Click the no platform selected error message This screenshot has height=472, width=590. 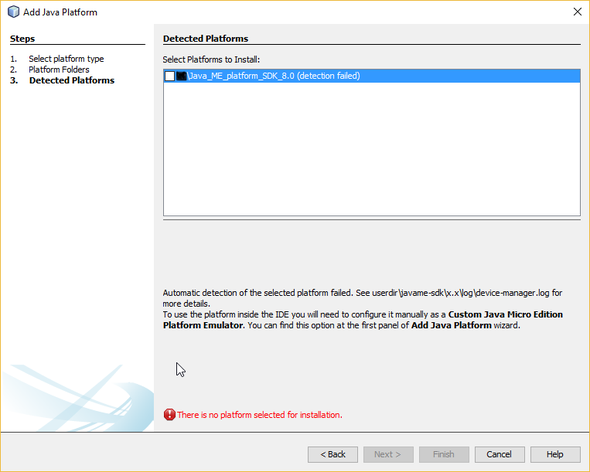pyautogui.click(x=260, y=415)
